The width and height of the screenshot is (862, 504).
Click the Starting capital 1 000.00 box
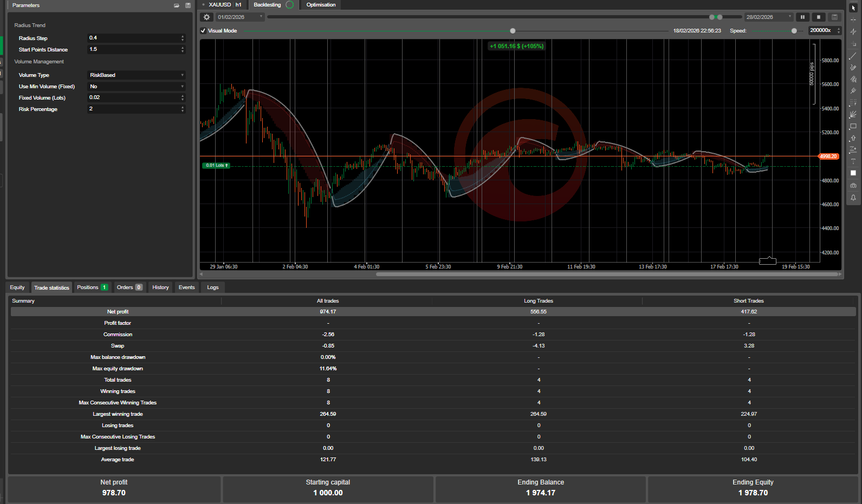click(x=328, y=489)
